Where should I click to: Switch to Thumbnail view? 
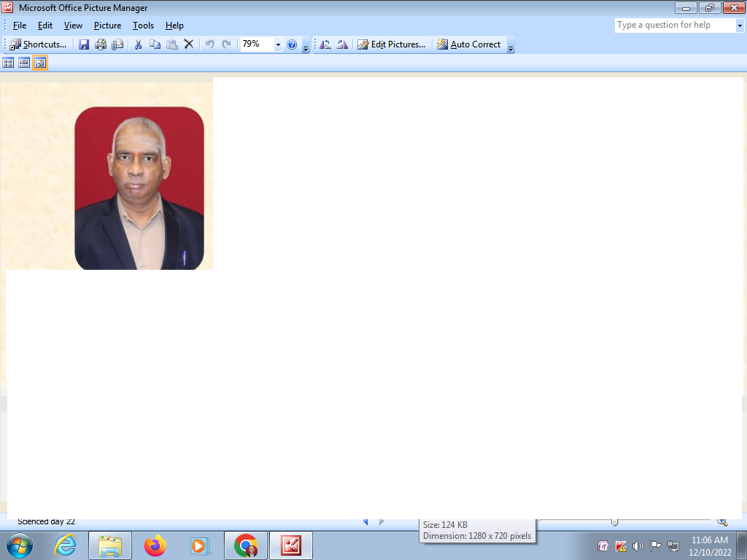click(x=9, y=63)
